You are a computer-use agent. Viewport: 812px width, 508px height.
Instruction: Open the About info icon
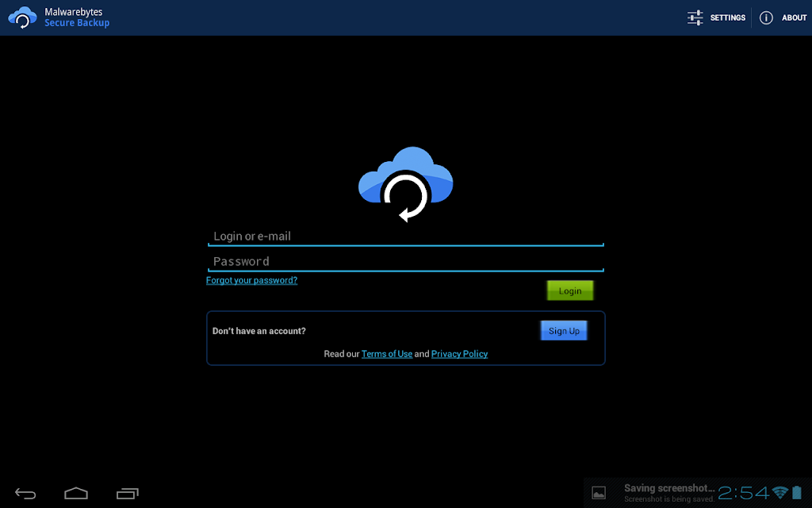(766, 17)
